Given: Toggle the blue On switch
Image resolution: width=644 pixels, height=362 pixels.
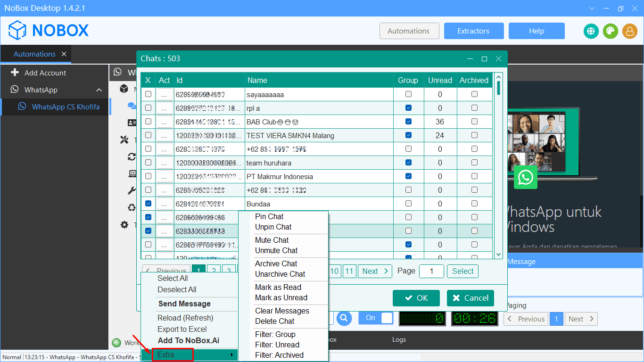Looking at the screenshot, I should coord(376,318).
